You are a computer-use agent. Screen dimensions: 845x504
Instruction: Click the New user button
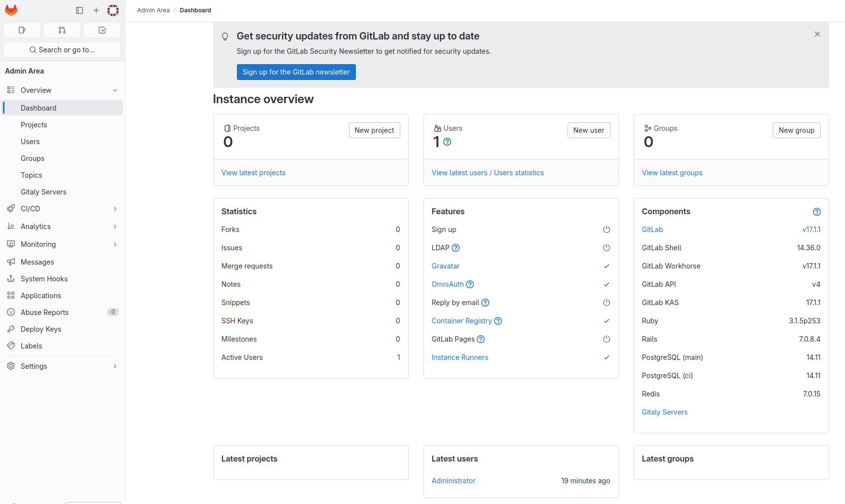pyautogui.click(x=589, y=130)
